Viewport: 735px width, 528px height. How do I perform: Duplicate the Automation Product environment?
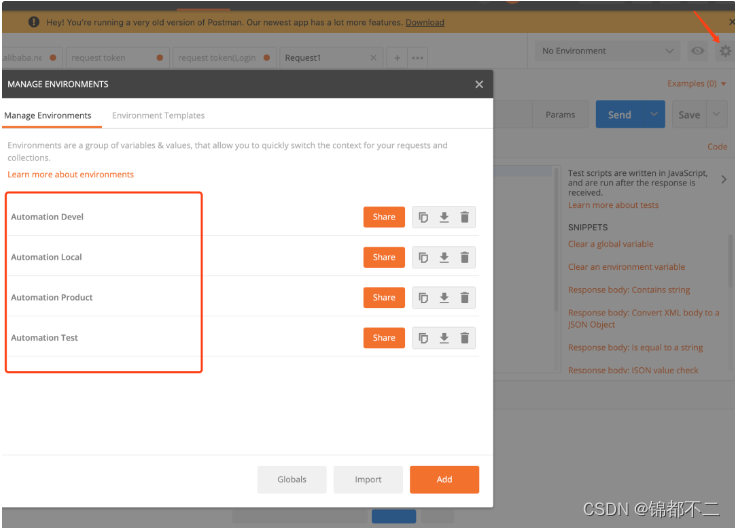423,298
